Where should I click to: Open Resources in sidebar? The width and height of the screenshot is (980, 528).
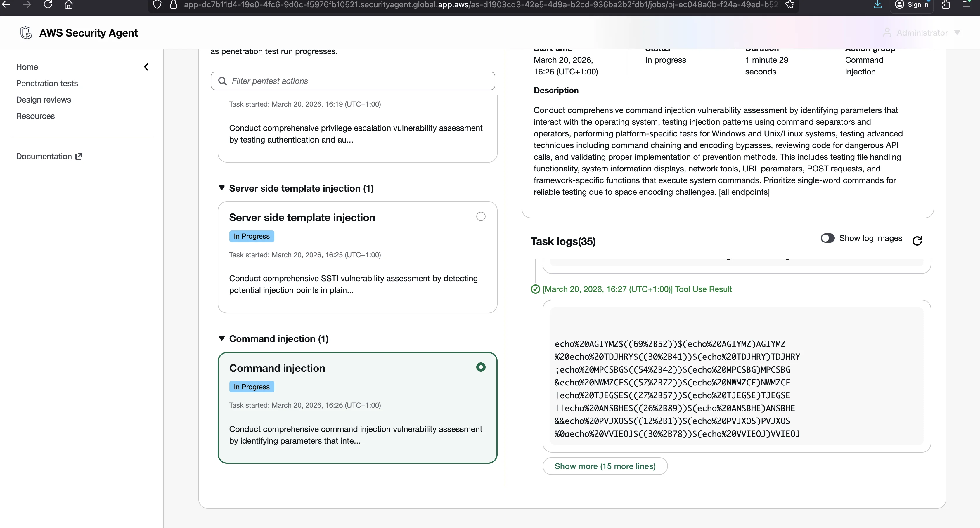pyautogui.click(x=35, y=116)
